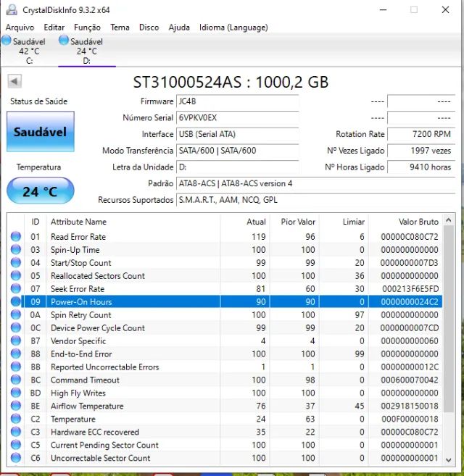Viewport: 464px width, 476px height.
Task: Click raw value 000000024C2 of Power-On Hours
Action: click(410, 302)
